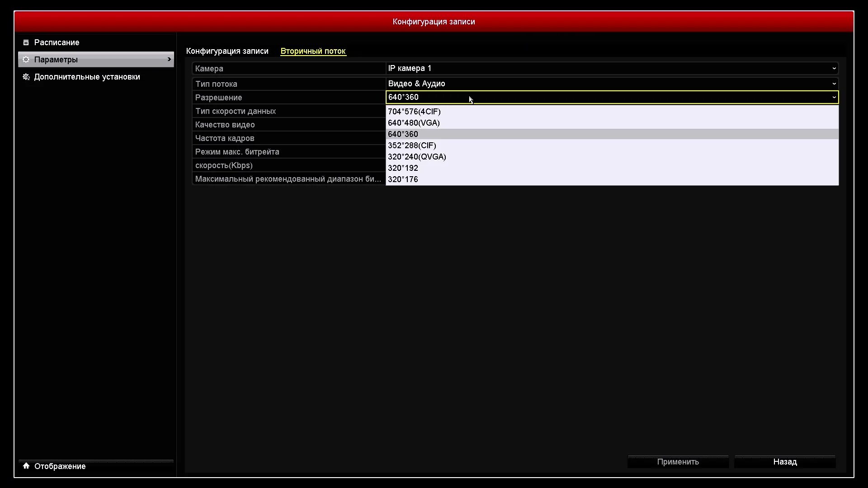Toggle Режим макс. битрейта max bitrate mode

[x=610, y=151]
